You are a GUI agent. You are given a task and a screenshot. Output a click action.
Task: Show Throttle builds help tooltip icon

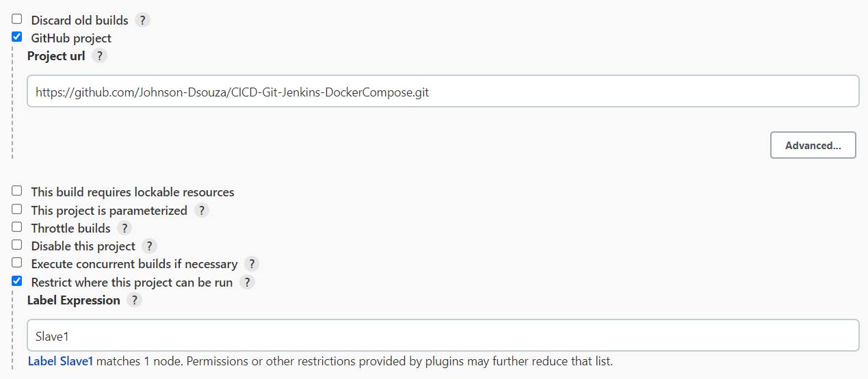(x=124, y=228)
